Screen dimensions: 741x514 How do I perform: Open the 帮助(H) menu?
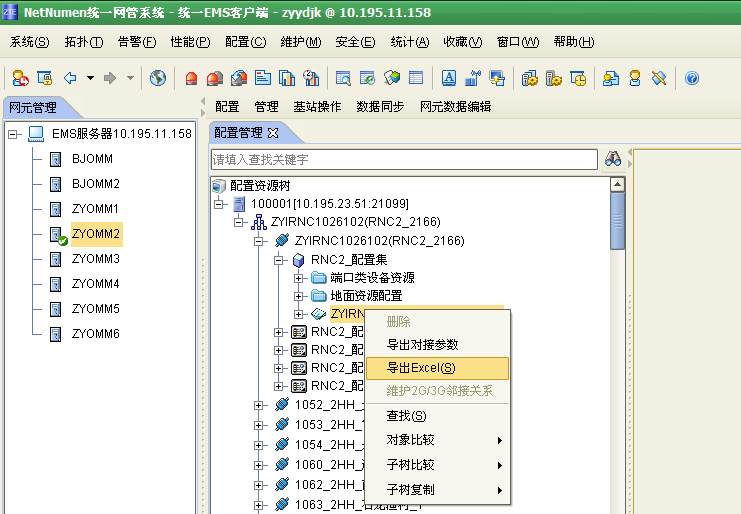(574, 42)
